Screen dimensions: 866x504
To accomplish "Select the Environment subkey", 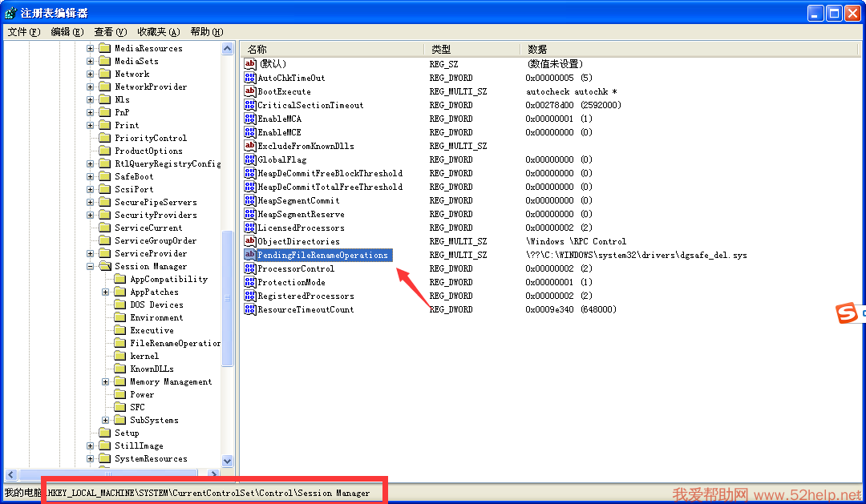I will (156, 317).
